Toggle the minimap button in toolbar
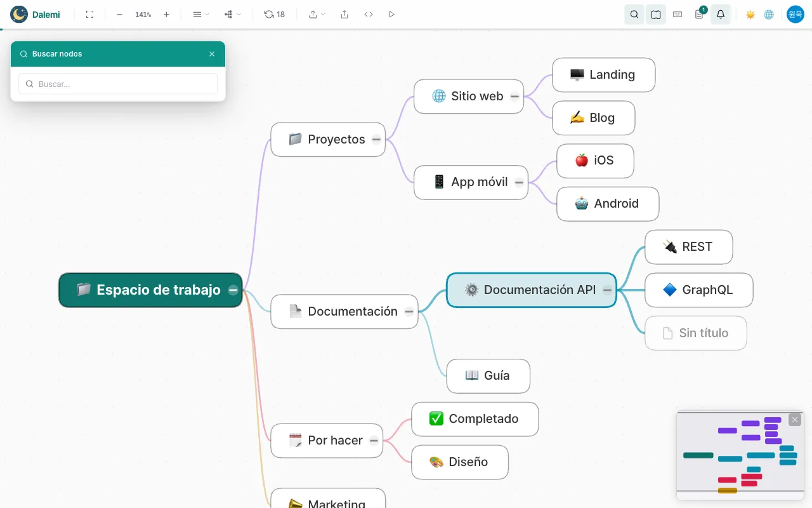 656,14
